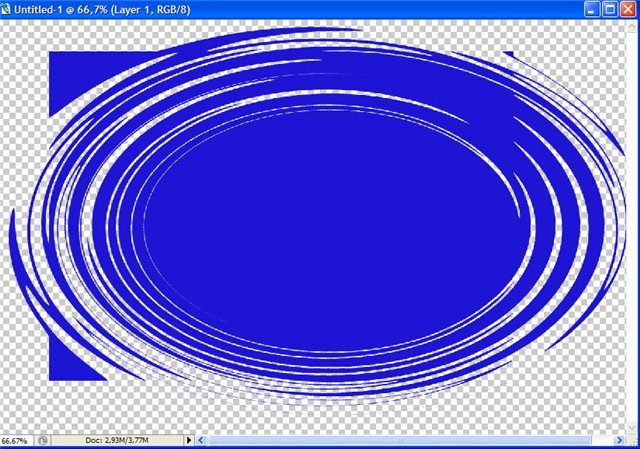Viewport: 640px width, 449px height.
Task: Open status bar options via black arrow
Action: pos(190,440)
